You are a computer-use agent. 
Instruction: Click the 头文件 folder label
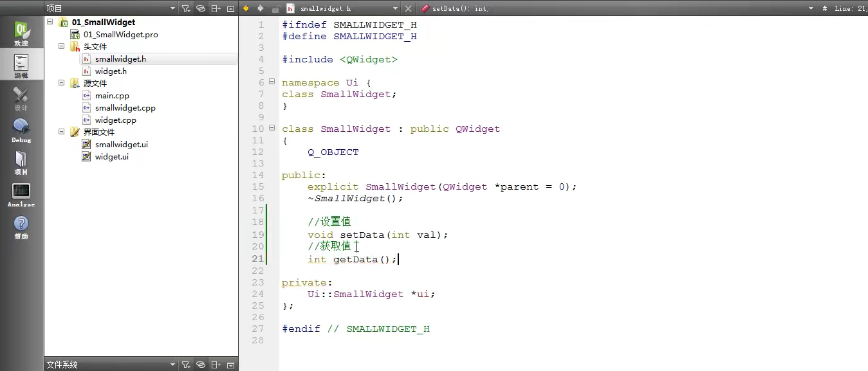tap(95, 47)
